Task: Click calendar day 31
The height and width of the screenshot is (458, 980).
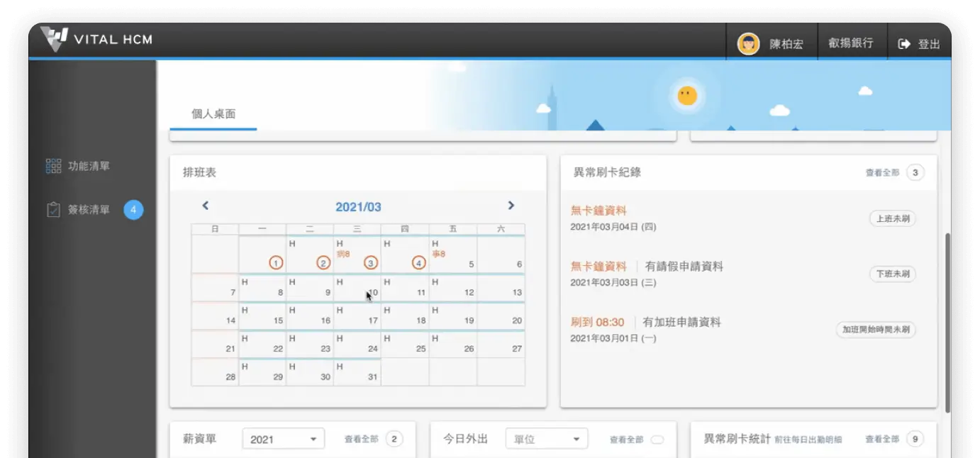Action: point(357,372)
